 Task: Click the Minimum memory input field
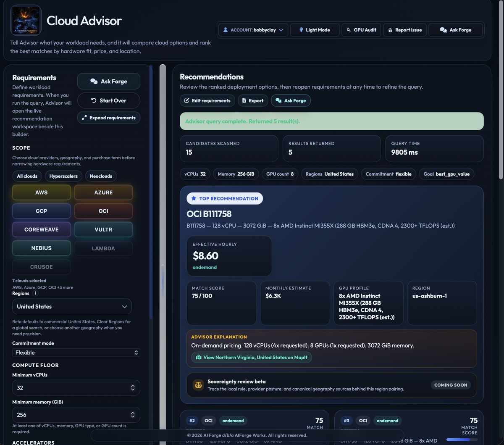point(76,415)
